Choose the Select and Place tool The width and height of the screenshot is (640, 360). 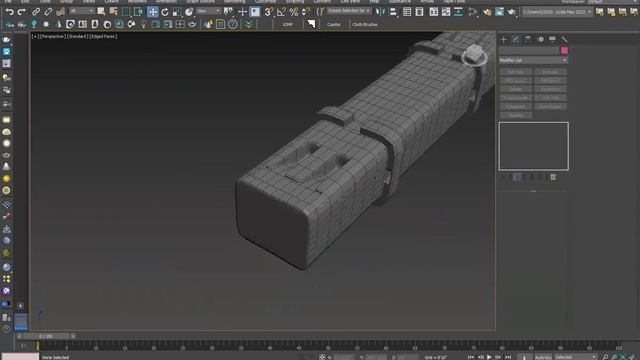189,12
